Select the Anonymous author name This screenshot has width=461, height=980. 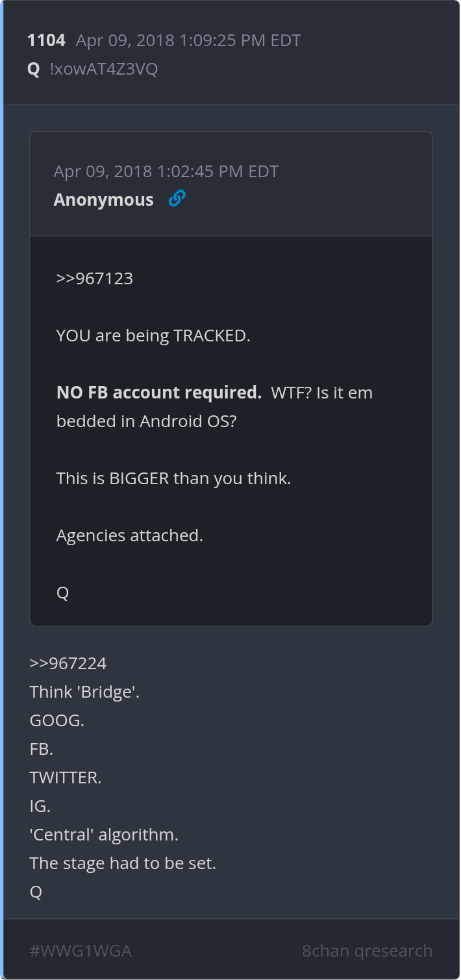(104, 199)
